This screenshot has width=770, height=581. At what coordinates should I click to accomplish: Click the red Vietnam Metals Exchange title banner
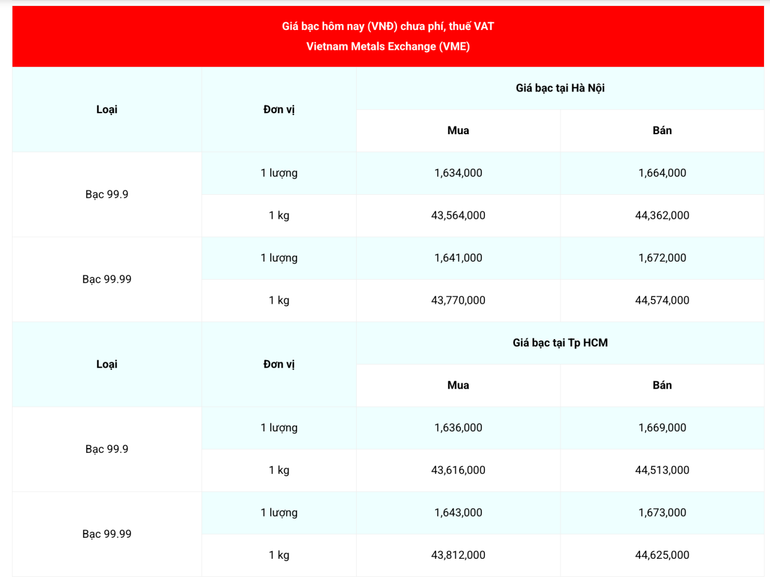click(388, 36)
